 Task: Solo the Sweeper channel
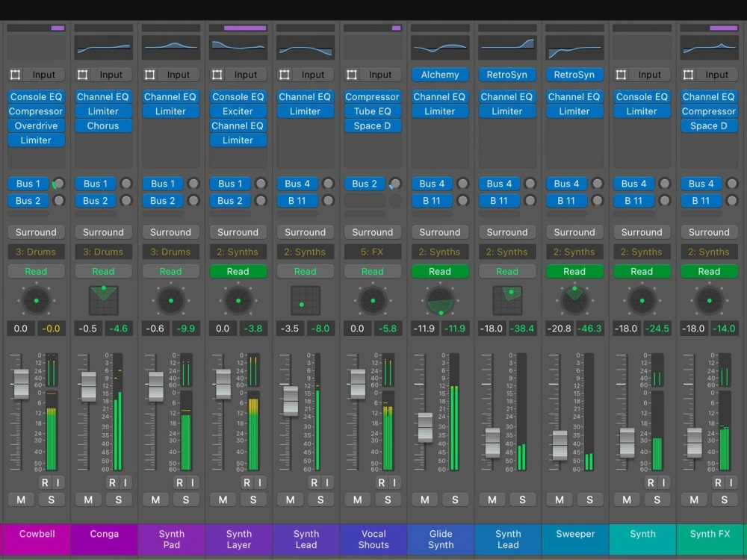tap(590, 500)
